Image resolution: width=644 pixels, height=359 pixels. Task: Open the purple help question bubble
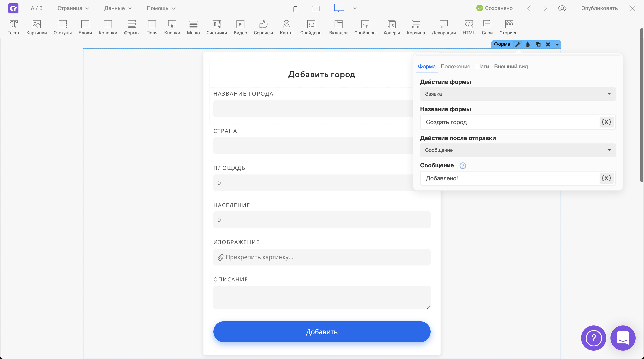click(x=593, y=338)
